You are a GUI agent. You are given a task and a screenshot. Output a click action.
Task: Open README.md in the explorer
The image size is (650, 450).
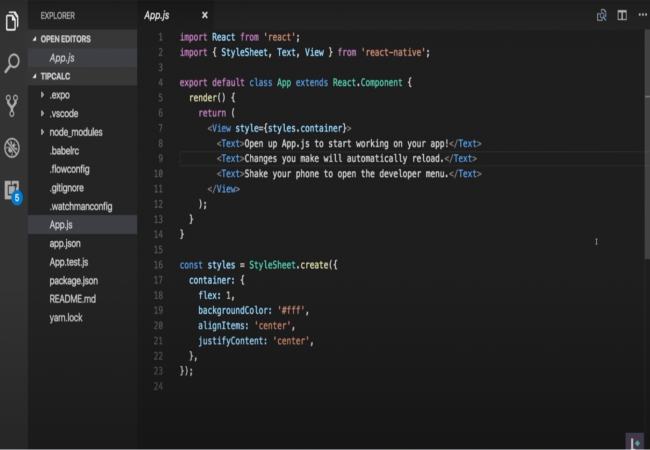(72, 299)
